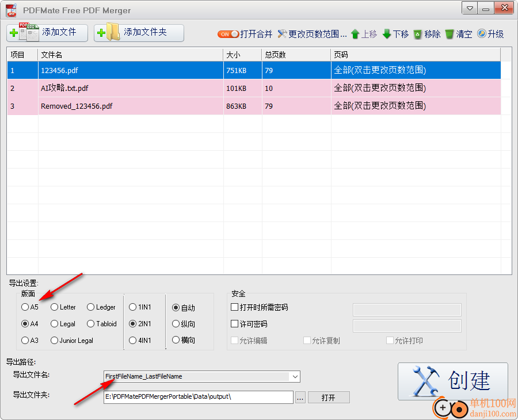This screenshot has width=518, height=420.
Task: Open the title bar dropdown arrow menu
Action: [470, 8]
